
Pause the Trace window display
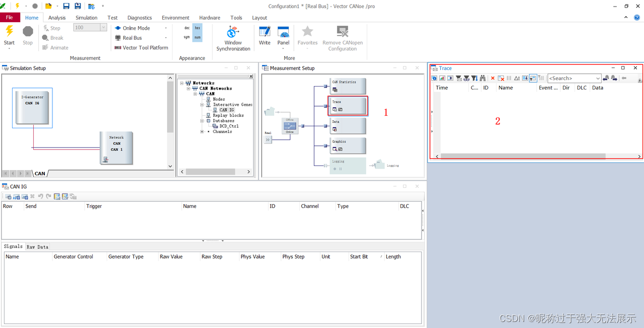pyautogui.click(x=509, y=78)
